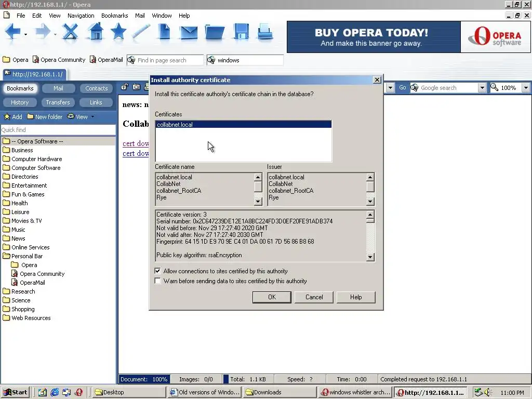532x399 pixels.
Task: Click the Back arrow toolbar icon
Action: (12, 32)
